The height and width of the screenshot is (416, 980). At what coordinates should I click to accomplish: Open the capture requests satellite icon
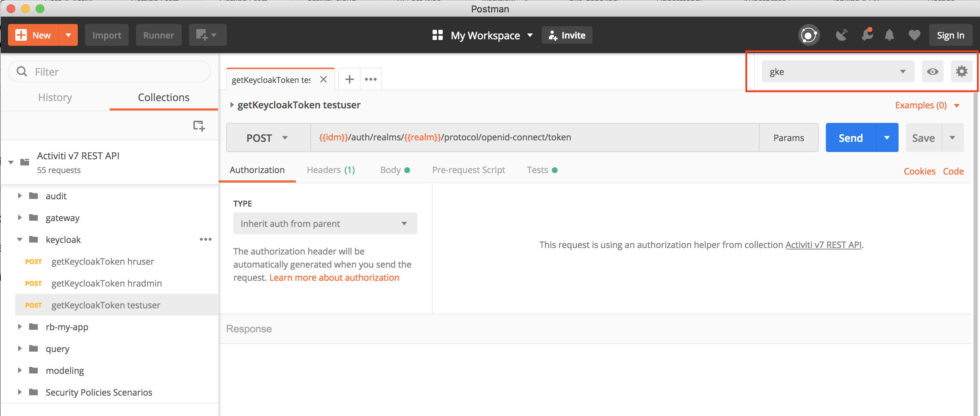(842, 35)
